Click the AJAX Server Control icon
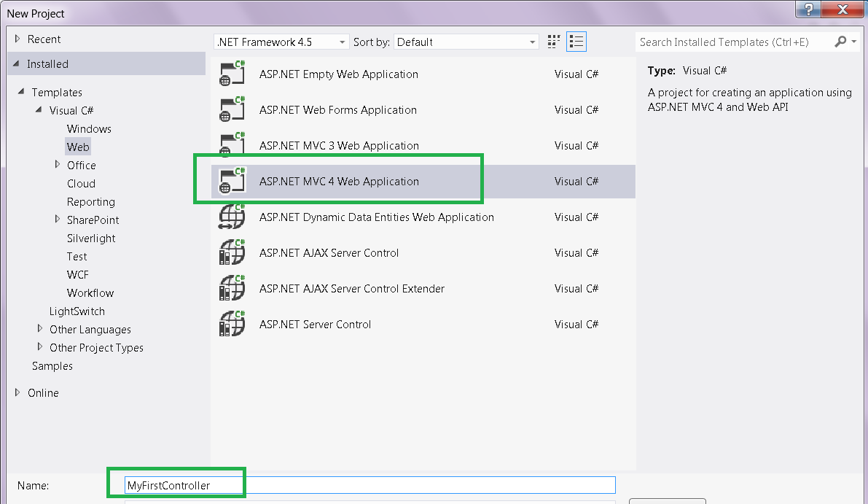 click(x=232, y=252)
